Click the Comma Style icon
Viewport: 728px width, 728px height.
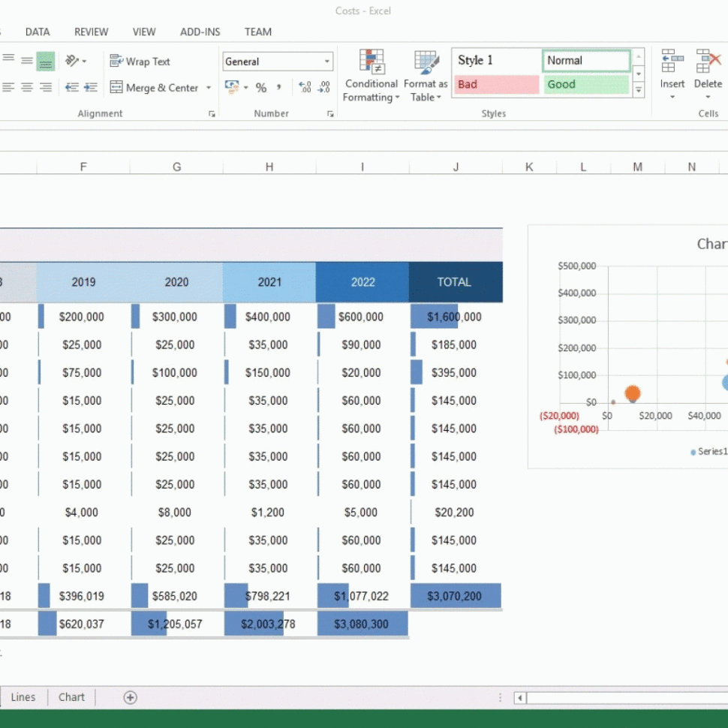[279, 88]
